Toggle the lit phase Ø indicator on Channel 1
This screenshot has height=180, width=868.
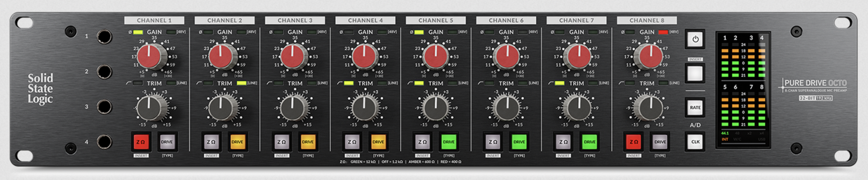(138, 32)
